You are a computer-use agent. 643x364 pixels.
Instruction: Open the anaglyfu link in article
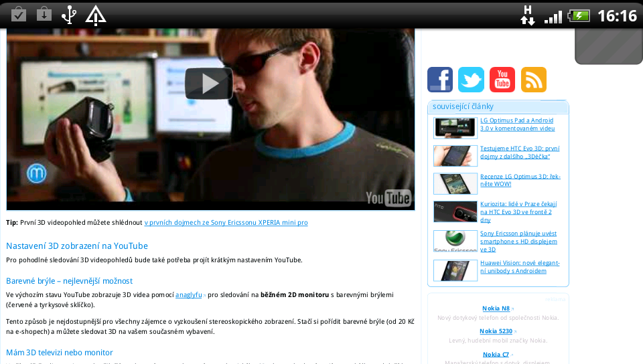pos(189,294)
